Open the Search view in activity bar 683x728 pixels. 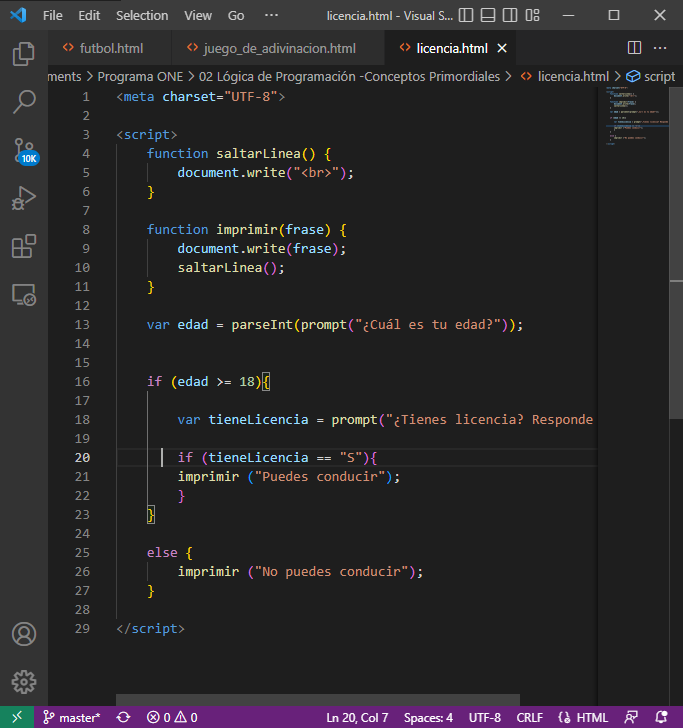point(23,101)
